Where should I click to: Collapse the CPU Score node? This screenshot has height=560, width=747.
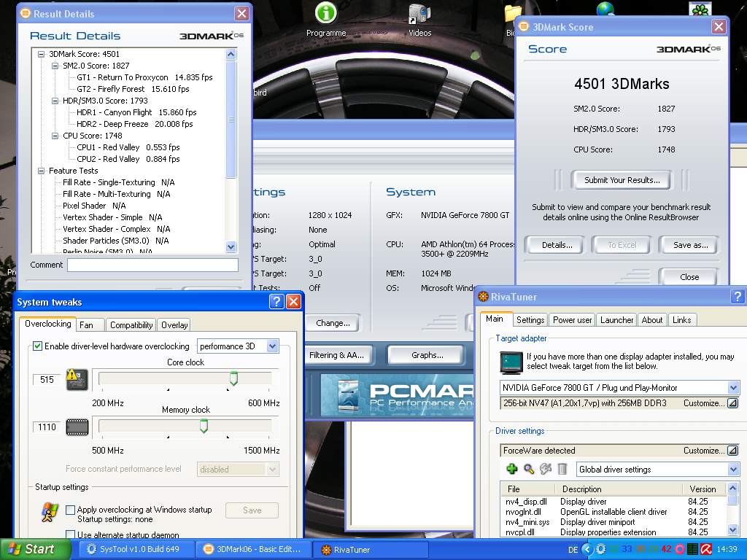tap(55, 136)
